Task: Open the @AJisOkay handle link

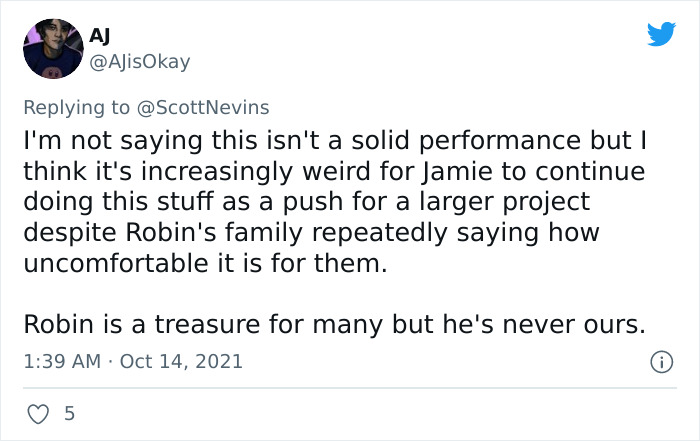Action: click(139, 62)
